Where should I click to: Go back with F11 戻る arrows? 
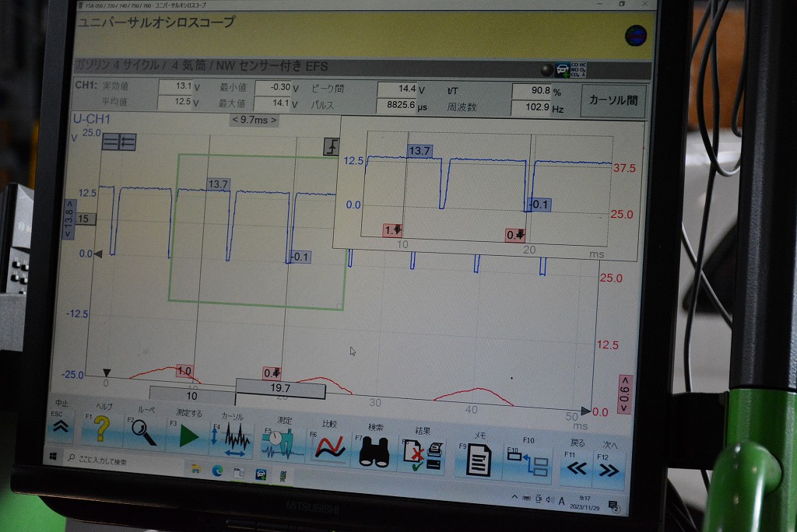[577, 468]
